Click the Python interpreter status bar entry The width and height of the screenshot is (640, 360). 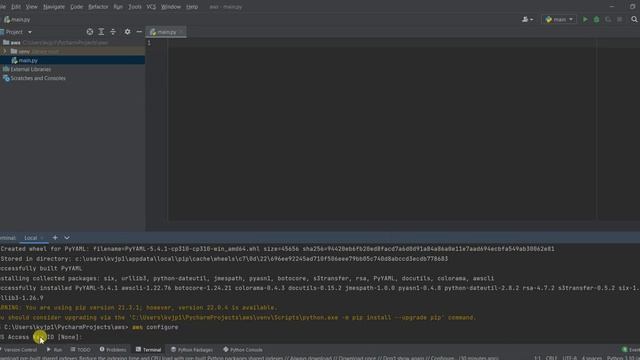(x=622, y=358)
